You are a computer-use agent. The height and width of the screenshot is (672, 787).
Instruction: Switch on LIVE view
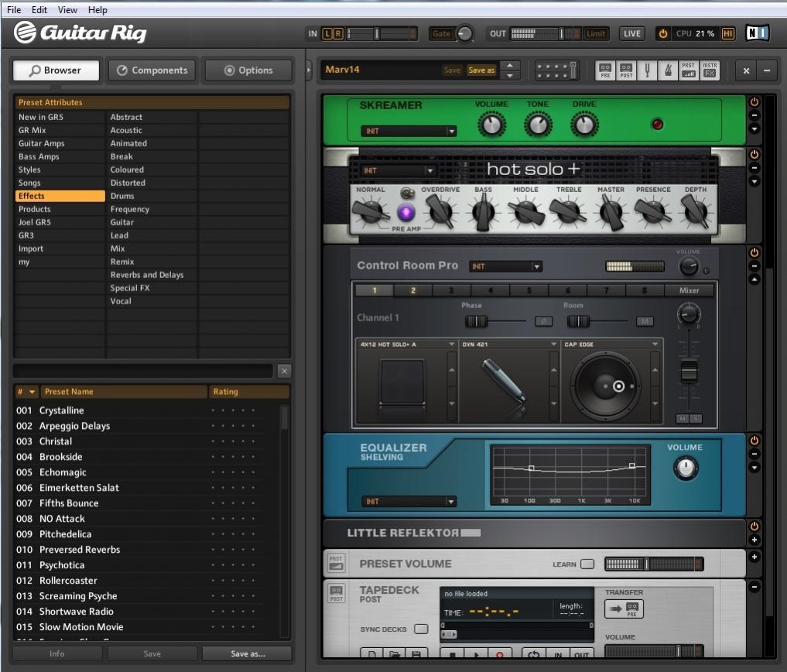pos(632,33)
